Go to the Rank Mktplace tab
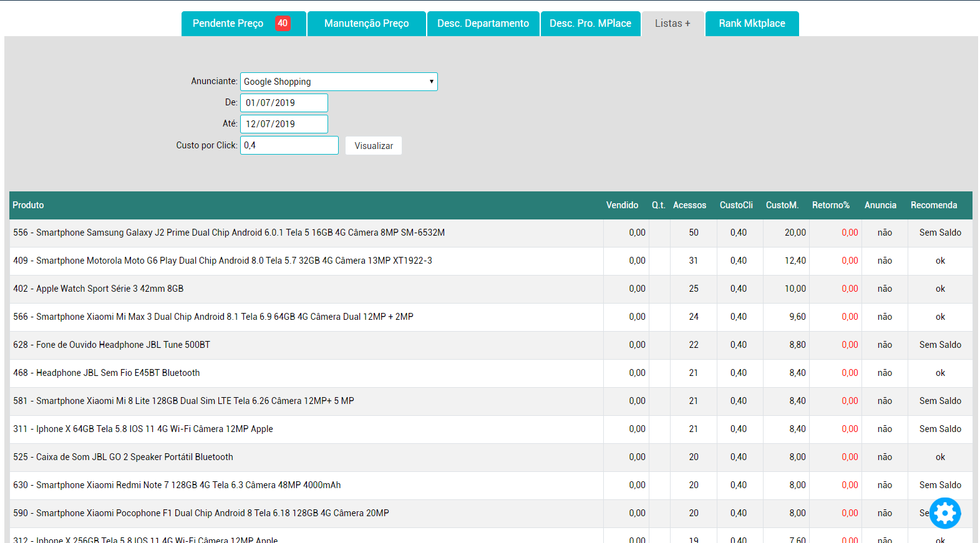Image resolution: width=980 pixels, height=543 pixels. (x=752, y=24)
